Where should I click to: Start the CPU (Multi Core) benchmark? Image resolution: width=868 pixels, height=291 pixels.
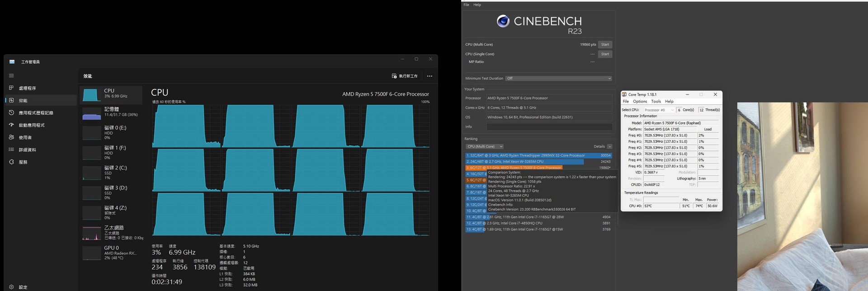tap(605, 44)
